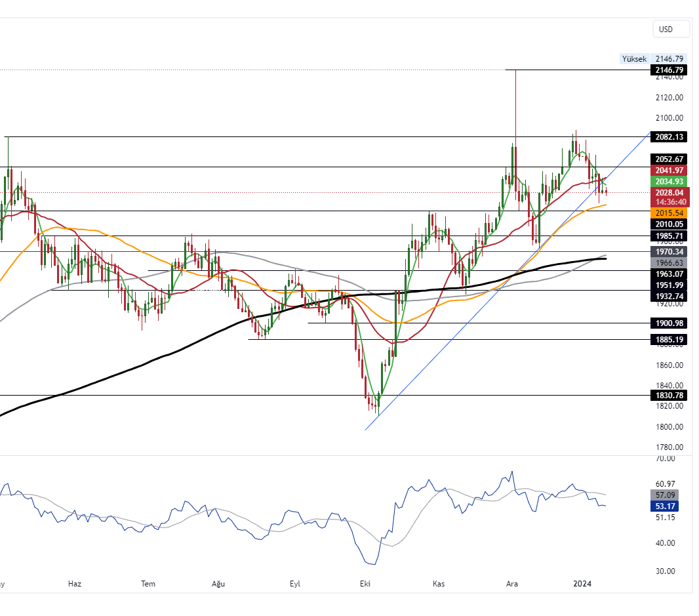Click the orange 2015.54 moving average label
This screenshot has height=616, width=699.
point(668,213)
